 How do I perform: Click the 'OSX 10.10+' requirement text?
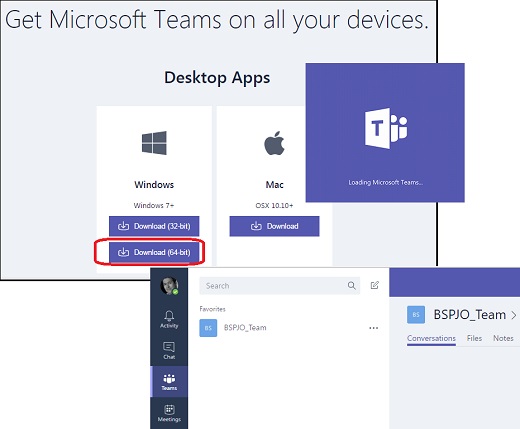(274, 205)
